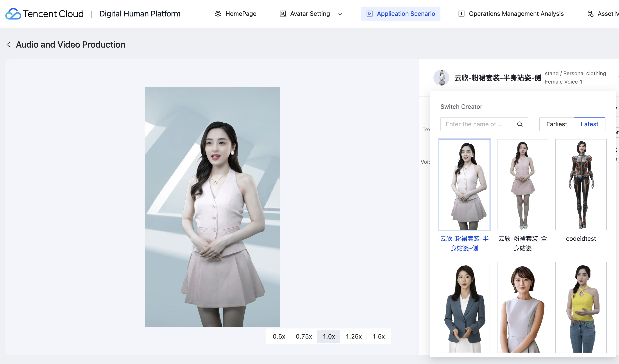Select the yellow top avatar thumbnail
This screenshot has height=364, width=619.
(x=581, y=307)
